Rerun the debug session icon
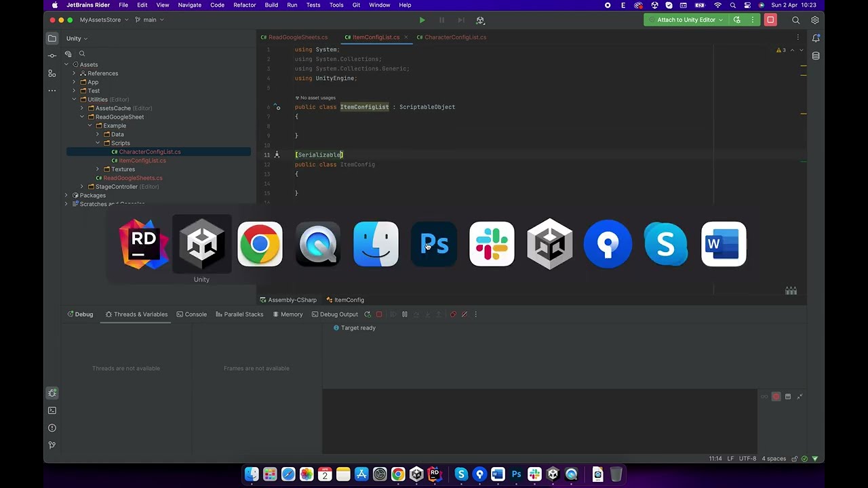868x488 pixels. (368, 314)
